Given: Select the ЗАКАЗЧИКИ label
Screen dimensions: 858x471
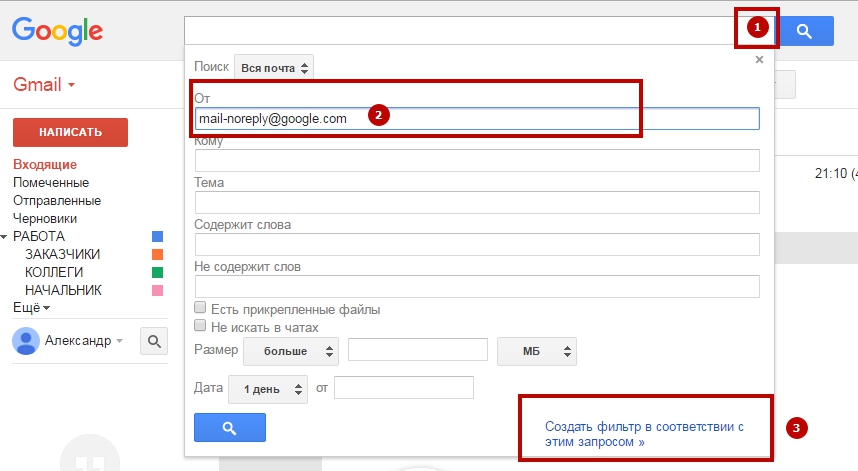Looking at the screenshot, I should [x=62, y=254].
